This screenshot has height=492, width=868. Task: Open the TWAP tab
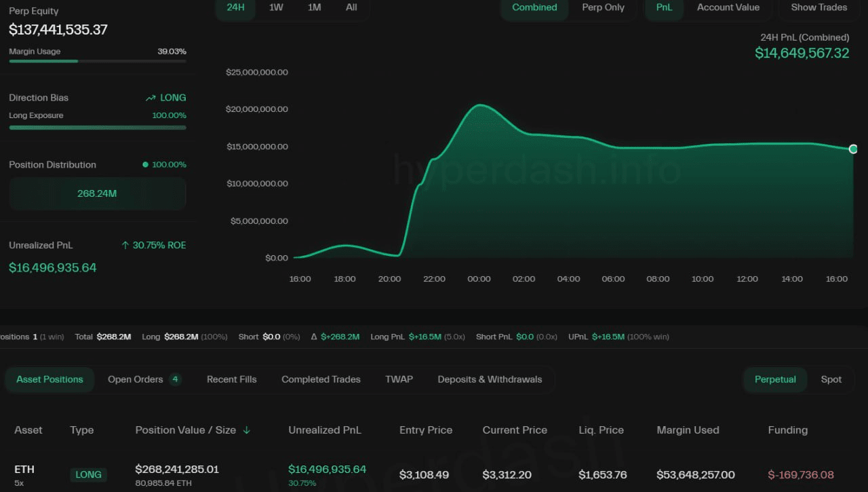(x=399, y=379)
